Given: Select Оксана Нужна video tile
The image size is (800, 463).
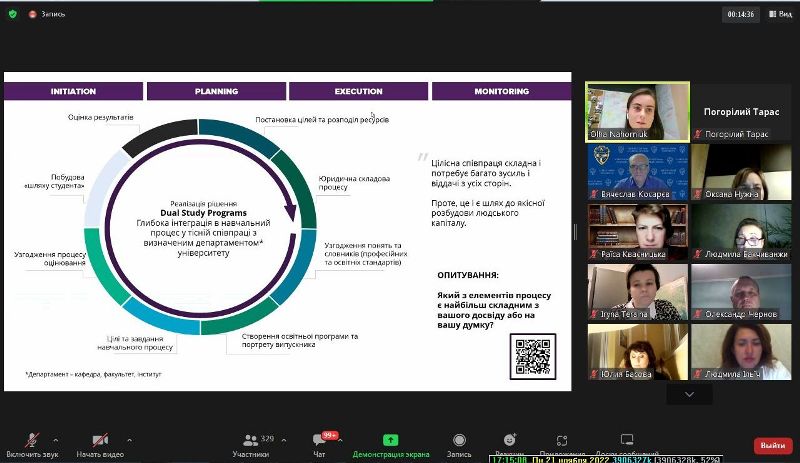Looking at the screenshot, I should (x=741, y=172).
